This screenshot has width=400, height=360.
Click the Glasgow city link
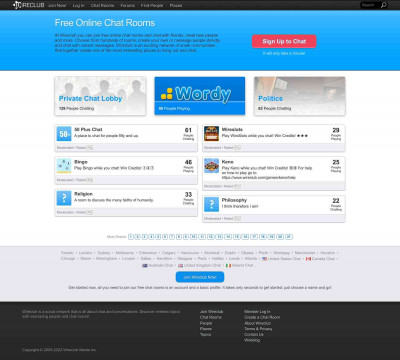pos(185,259)
